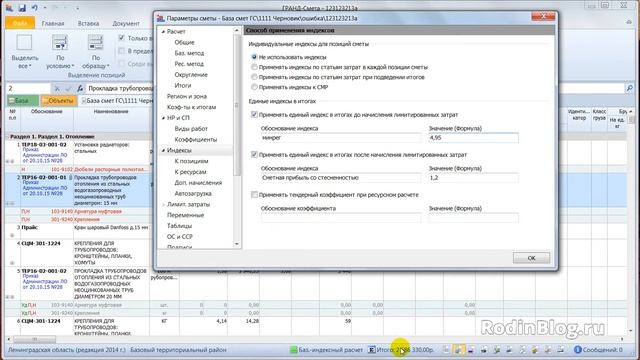Select Итоги in settings tree
Image resolution: width=640 pixels, height=360 pixels.
point(183,86)
